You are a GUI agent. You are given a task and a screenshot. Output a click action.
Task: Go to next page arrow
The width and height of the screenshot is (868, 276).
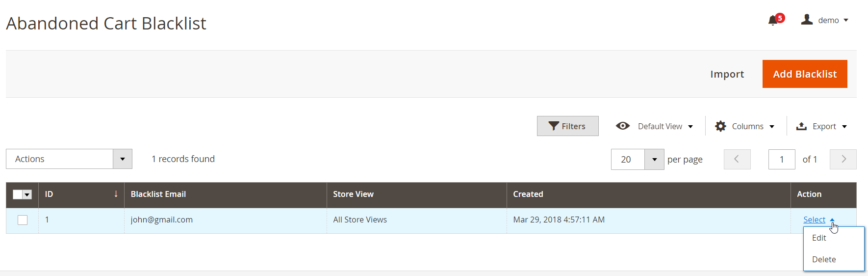843,159
